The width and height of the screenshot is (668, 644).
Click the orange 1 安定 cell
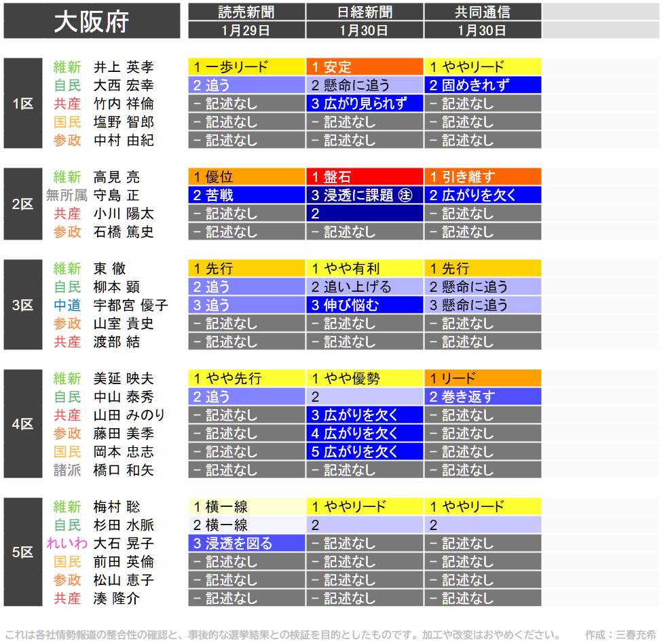click(365, 67)
